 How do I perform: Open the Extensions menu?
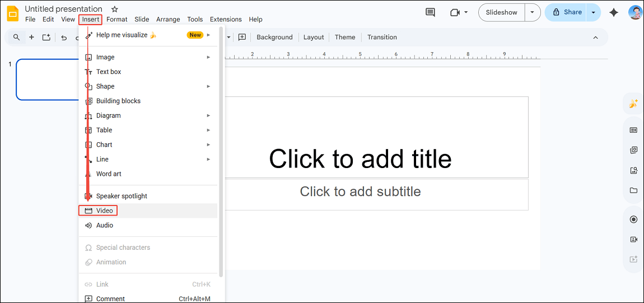(x=226, y=19)
